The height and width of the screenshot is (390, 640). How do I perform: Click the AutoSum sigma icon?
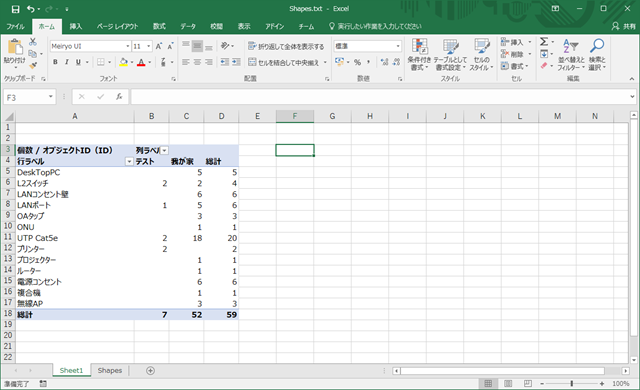click(x=544, y=42)
